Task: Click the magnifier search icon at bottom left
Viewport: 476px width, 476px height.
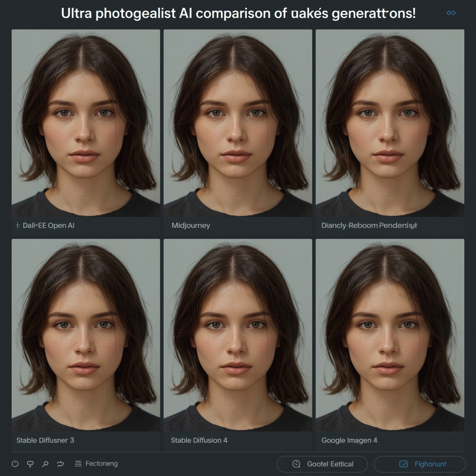Action: point(45,464)
